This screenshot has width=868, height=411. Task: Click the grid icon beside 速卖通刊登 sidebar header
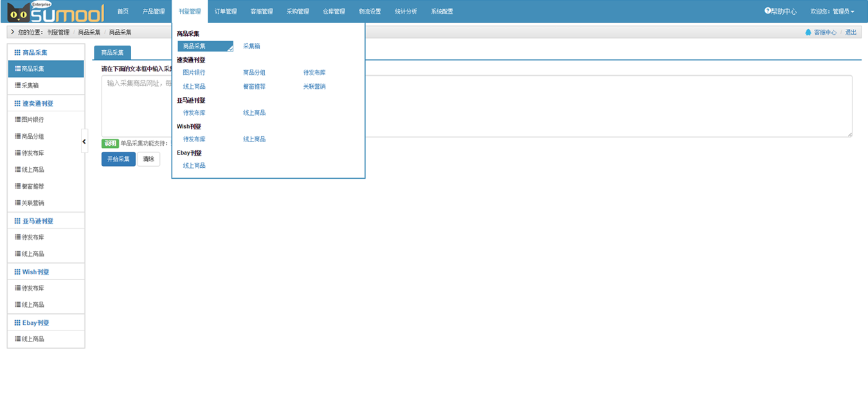[x=17, y=104]
